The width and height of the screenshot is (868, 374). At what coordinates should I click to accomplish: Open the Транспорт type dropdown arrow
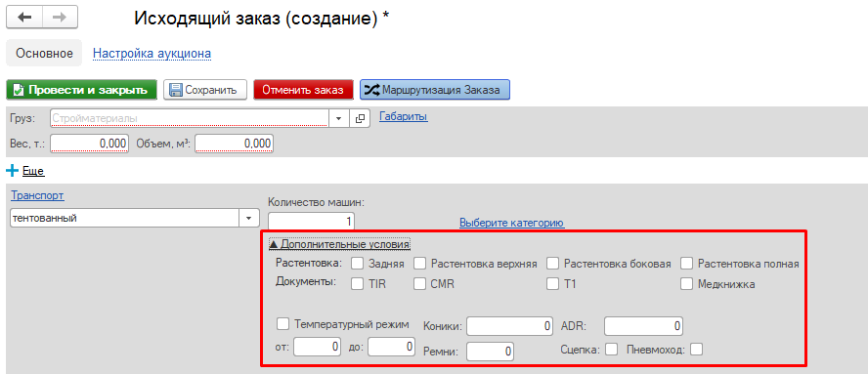click(x=248, y=218)
